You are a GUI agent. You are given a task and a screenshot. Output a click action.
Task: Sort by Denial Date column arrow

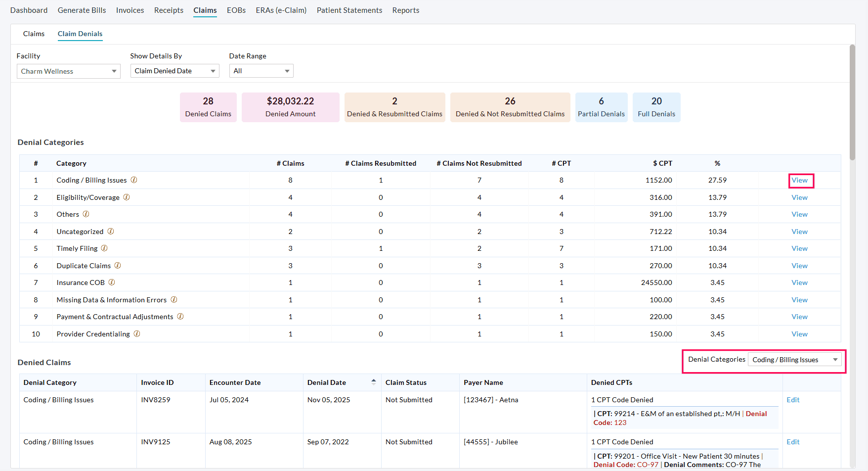[374, 382]
